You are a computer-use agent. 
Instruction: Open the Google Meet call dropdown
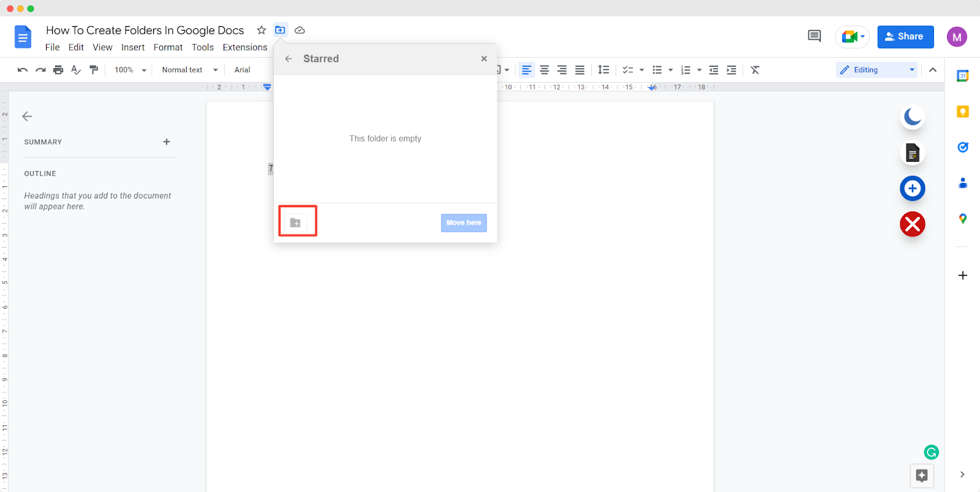pyautogui.click(x=853, y=37)
